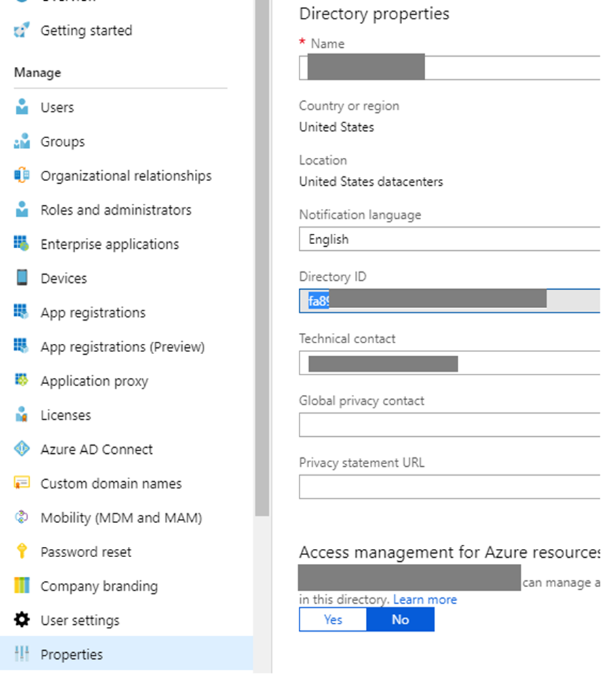
Task: Follow the Learn more link
Action: pyautogui.click(x=425, y=599)
